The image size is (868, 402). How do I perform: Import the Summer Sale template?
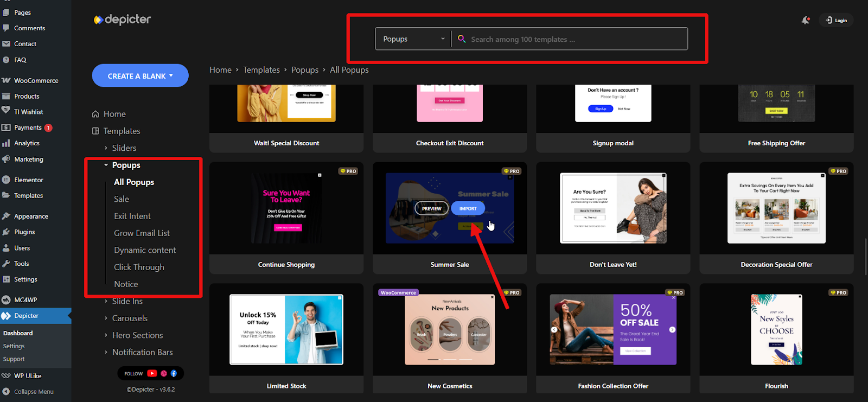pyautogui.click(x=468, y=208)
